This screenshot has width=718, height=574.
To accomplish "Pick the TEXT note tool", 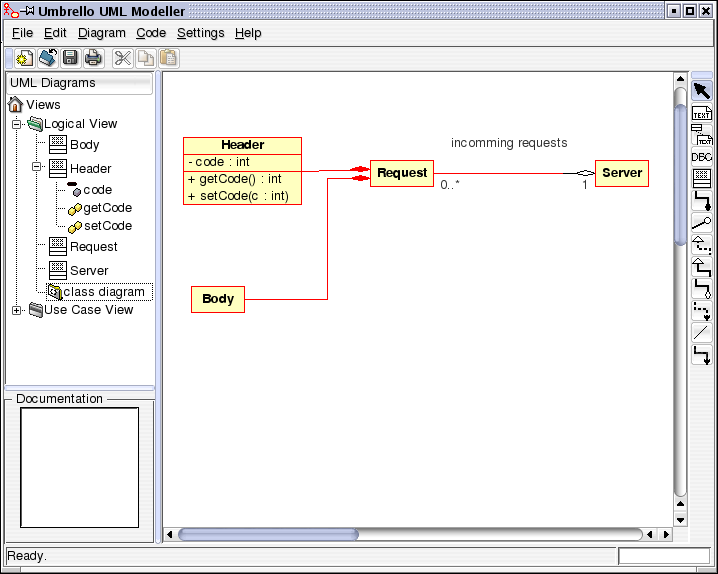I will [x=702, y=113].
